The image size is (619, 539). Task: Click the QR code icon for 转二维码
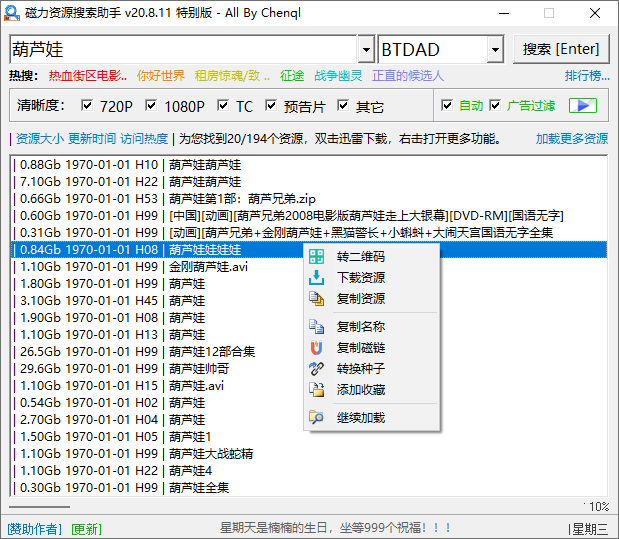[x=317, y=257]
